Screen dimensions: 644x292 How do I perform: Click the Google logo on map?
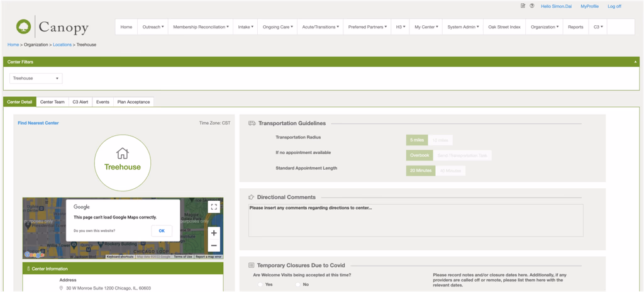click(x=34, y=255)
